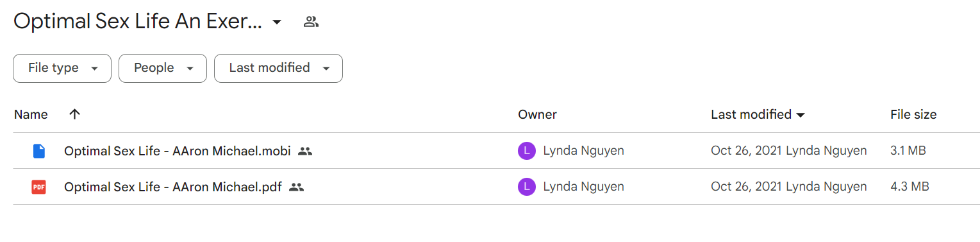Open the People filter dropdown
This screenshot has height=242, width=980.
pos(163,68)
